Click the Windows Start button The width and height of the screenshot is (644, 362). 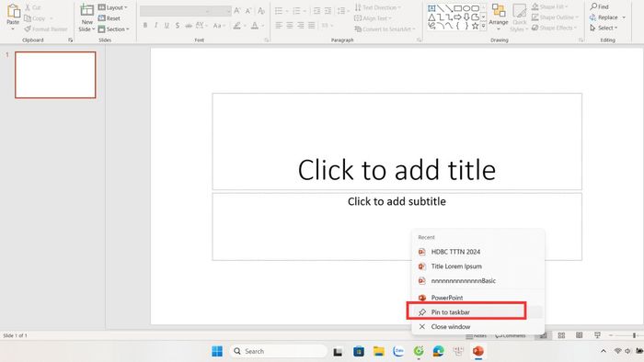pyautogui.click(x=217, y=351)
